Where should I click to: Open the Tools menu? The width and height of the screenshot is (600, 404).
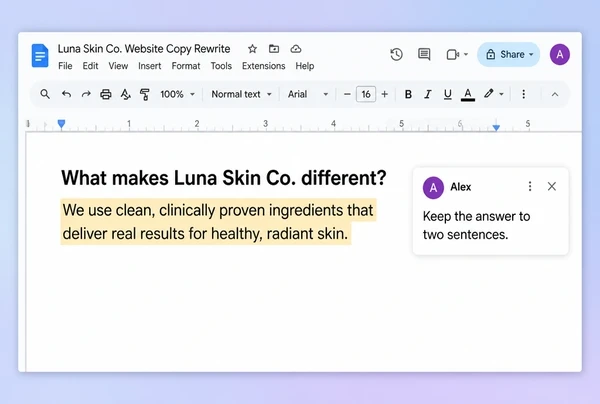click(221, 66)
